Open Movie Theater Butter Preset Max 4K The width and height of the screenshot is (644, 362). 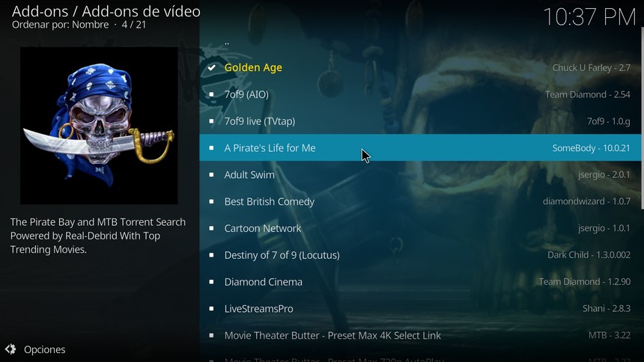[420, 335]
